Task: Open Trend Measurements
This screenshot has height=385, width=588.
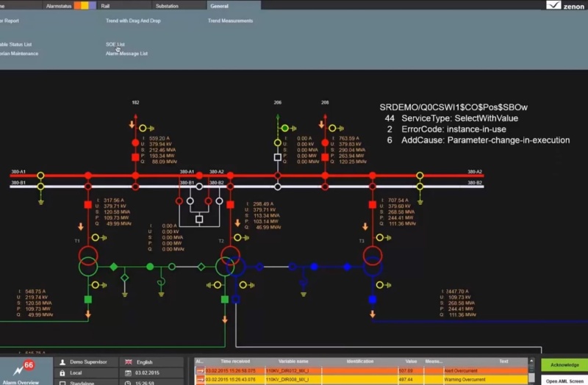Action: 231,21
